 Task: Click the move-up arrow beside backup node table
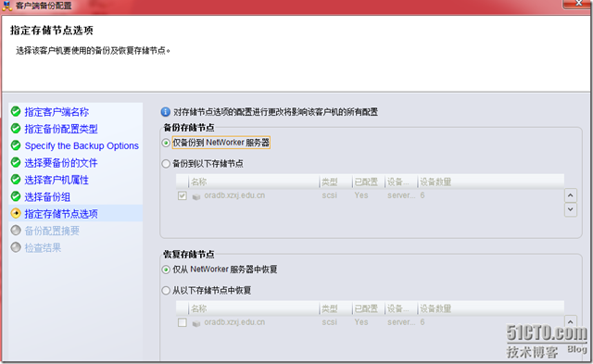(571, 195)
